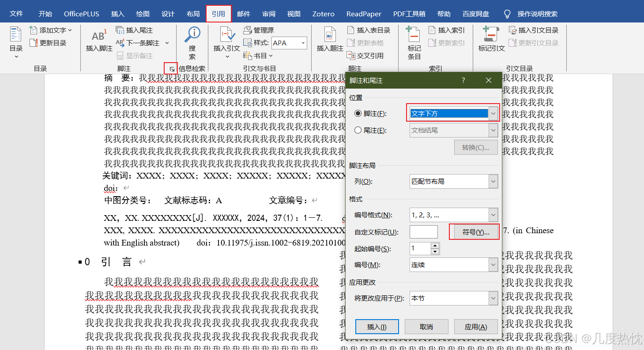Viewport: 644px width, 350px height.
Task: Expand the endnote location 文档结尾 dropdown
Action: coord(493,130)
